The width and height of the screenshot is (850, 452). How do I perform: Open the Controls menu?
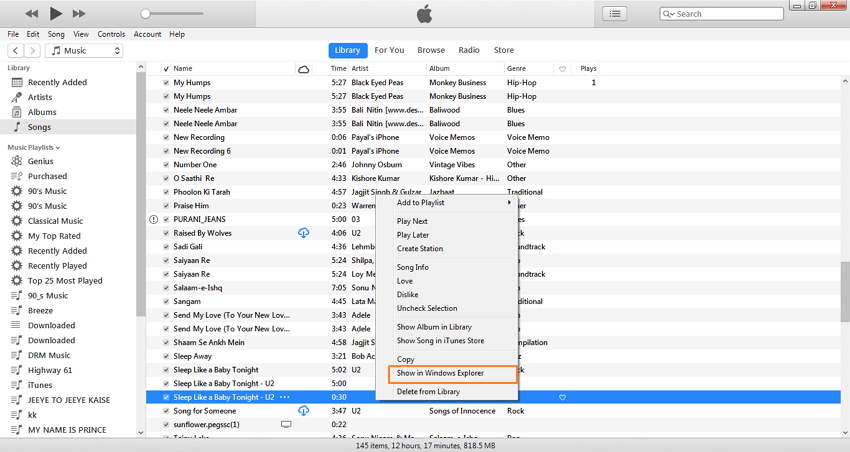pyautogui.click(x=111, y=34)
